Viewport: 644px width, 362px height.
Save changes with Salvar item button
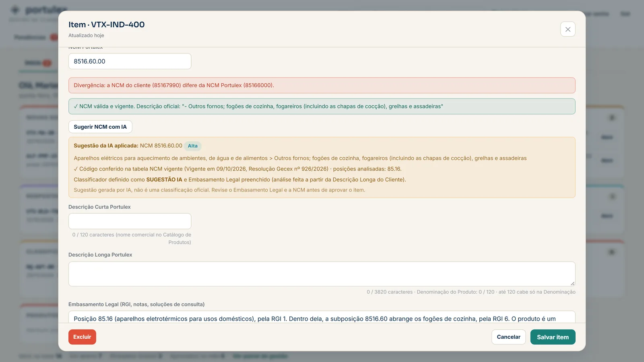click(x=553, y=337)
